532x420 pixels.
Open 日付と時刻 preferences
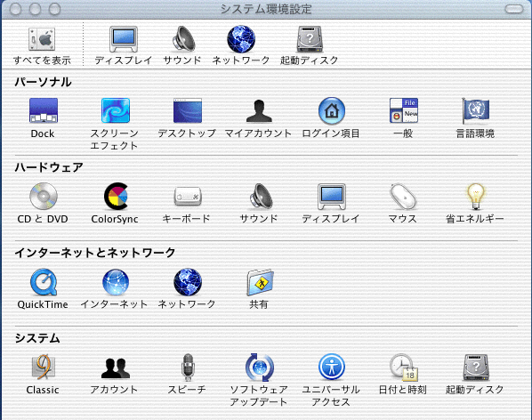404,367
